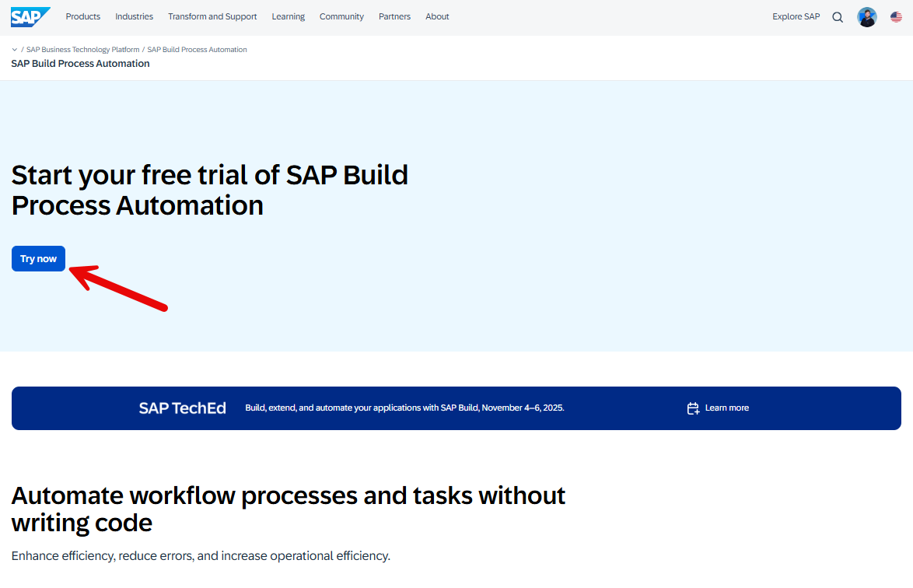Open SAP Build Process Automation breadcrumb link
This screenshot has height=588, width=913.
pos(197,50)
